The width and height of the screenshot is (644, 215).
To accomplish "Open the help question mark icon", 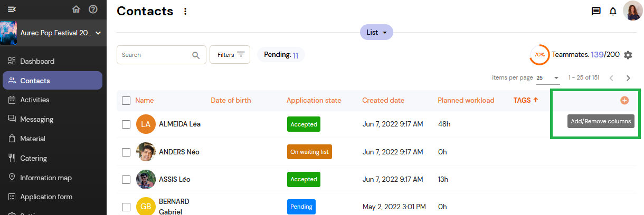I will [93, 9].
